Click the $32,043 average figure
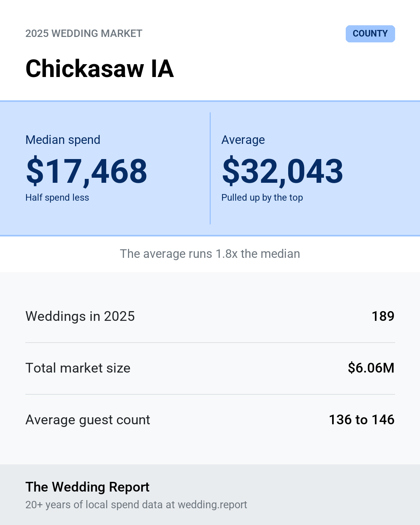420x525 pixels. tap(283, 171)
